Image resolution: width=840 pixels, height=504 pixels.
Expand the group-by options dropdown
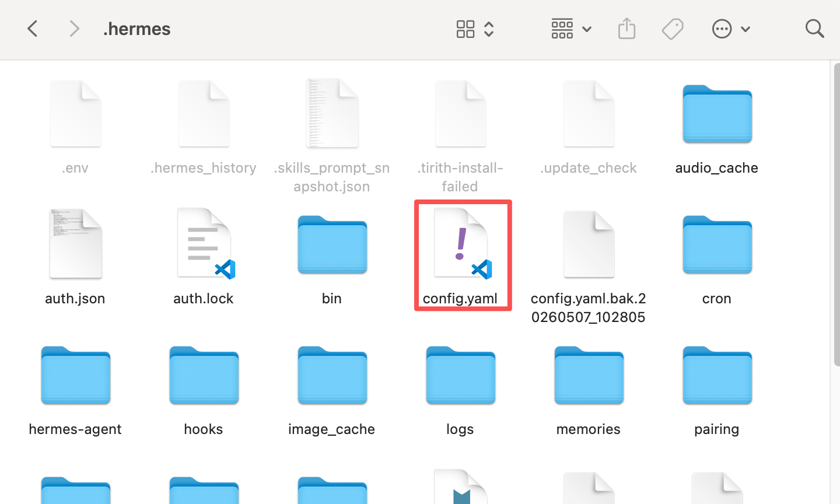pyautogui.click(x=571, y=29)
